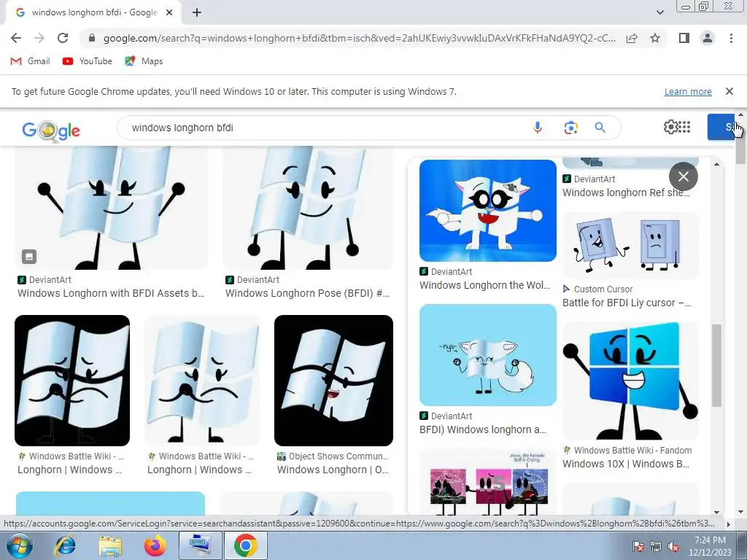Open Google settings gear
The height and width of the screenshot is (560, 747).
pyautogui.click(x=670, y=127)
